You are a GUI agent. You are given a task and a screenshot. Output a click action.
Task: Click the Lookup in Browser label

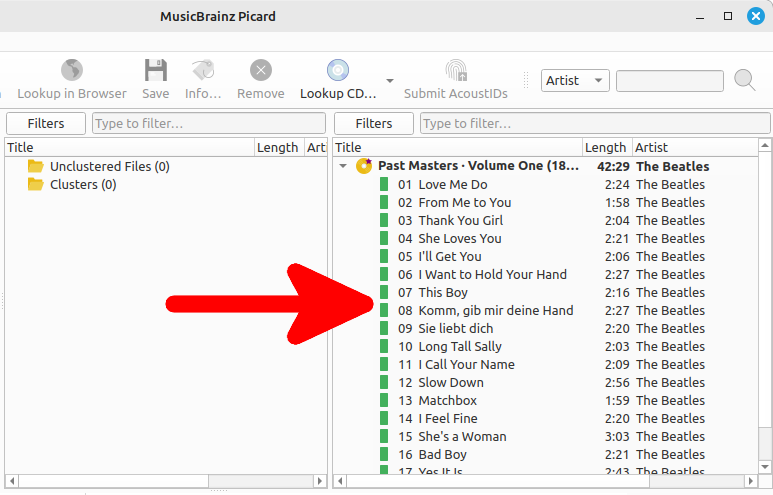tap(72, 94)
